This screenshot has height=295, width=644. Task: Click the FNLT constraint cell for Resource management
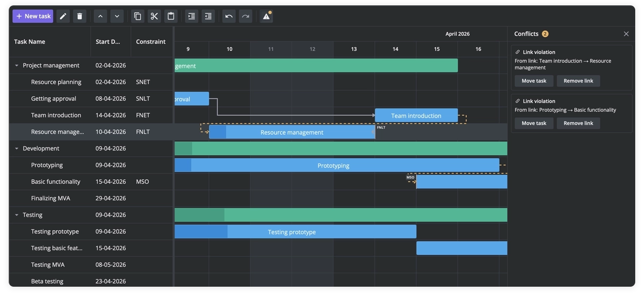(152, 132)
